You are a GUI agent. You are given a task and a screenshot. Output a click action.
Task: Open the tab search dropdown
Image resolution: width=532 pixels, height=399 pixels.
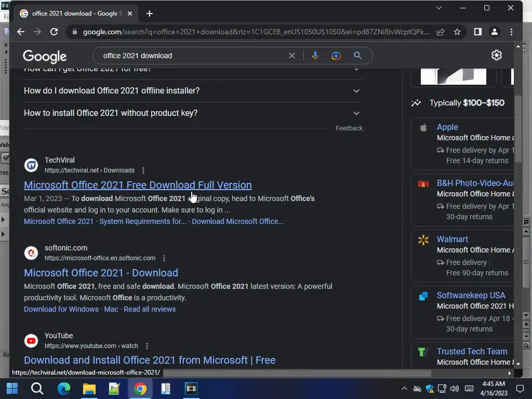tap(438, 8)
